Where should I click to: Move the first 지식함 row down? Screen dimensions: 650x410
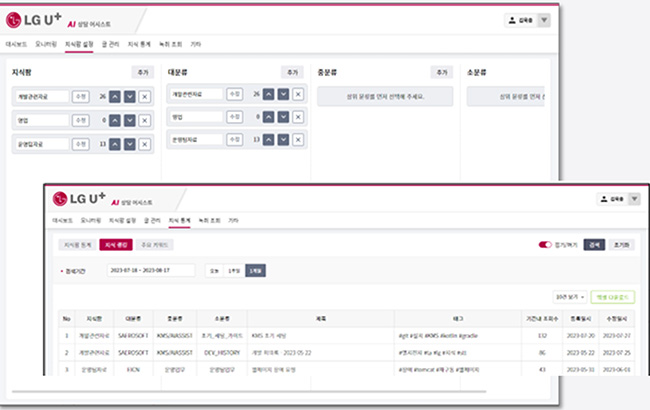[129, 95]
